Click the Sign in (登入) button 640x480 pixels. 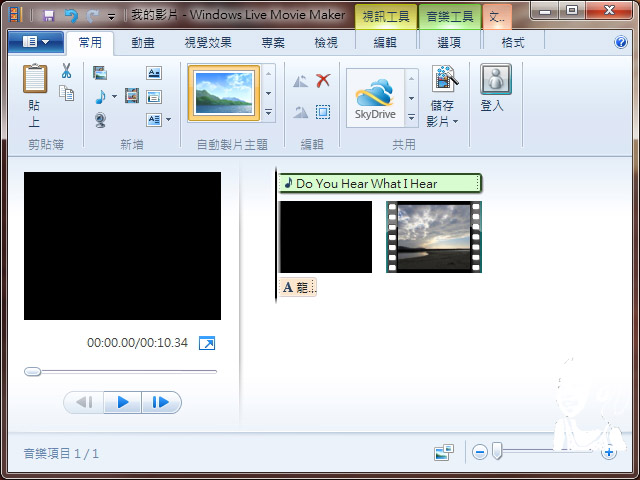click(495, 88)
